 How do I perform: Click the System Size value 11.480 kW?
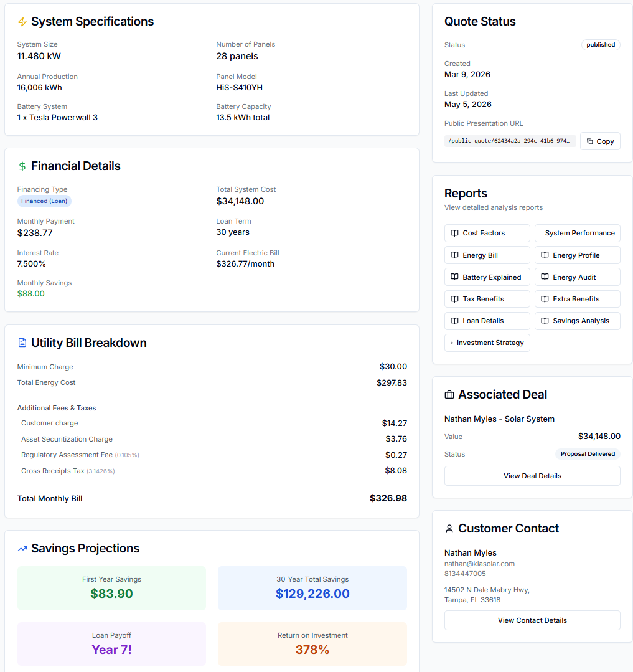point(39,56)
